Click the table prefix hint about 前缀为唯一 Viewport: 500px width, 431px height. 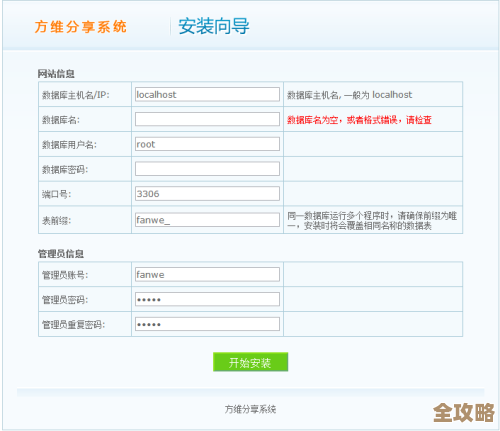pyautogui.click(x=372, y=221)
